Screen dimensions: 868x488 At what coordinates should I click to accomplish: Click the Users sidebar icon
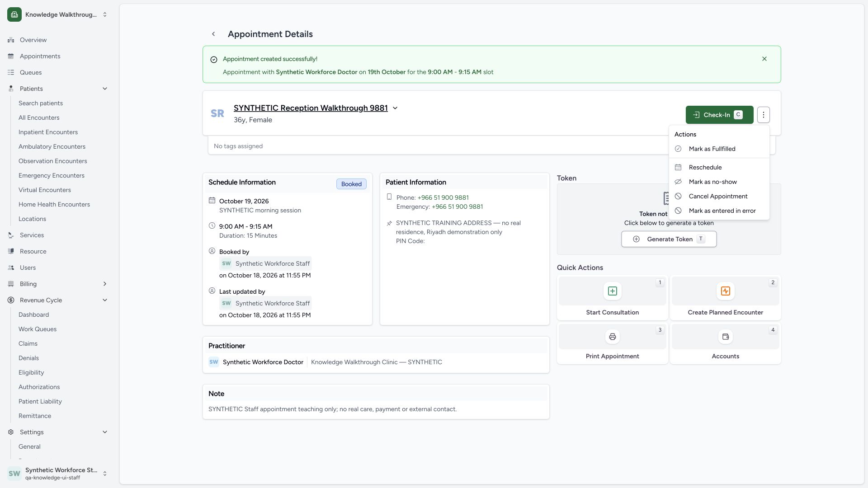pos(11,268)
